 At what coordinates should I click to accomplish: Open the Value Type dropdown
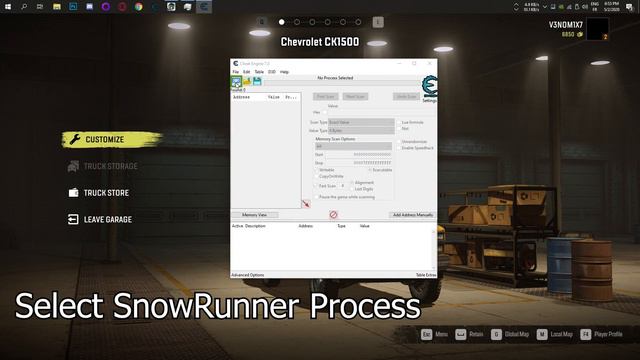[361, 131]
